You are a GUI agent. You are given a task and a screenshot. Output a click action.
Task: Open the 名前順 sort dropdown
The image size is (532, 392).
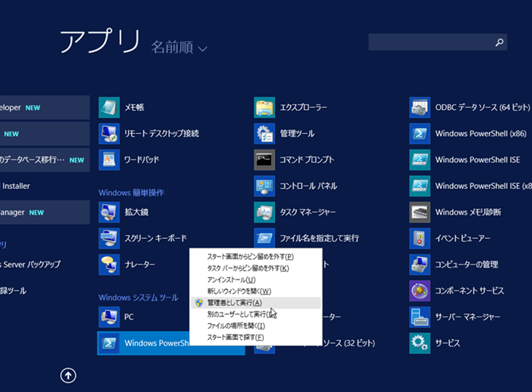pyautogui.click(x=179, y=47)
